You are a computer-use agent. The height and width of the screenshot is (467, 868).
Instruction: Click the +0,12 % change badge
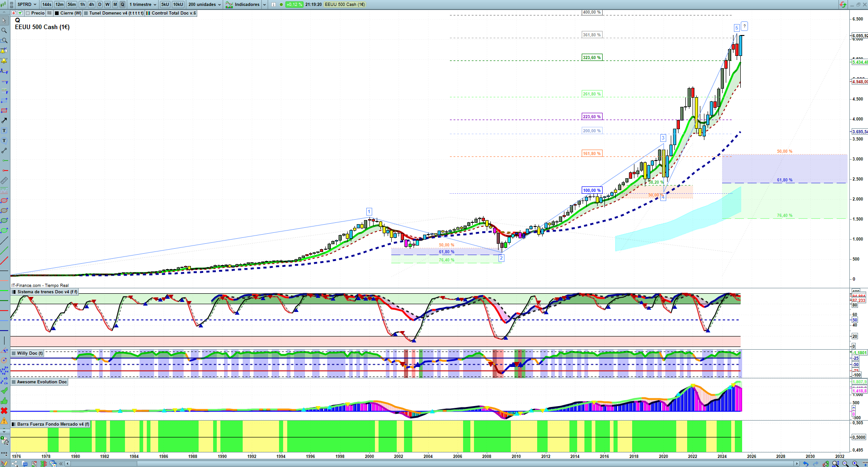point(294,5)
